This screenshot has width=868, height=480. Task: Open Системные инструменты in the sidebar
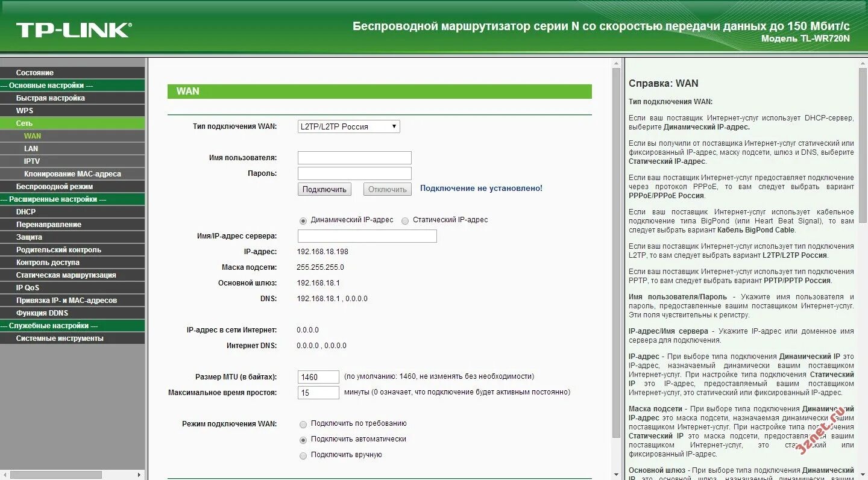pos(72,338)
